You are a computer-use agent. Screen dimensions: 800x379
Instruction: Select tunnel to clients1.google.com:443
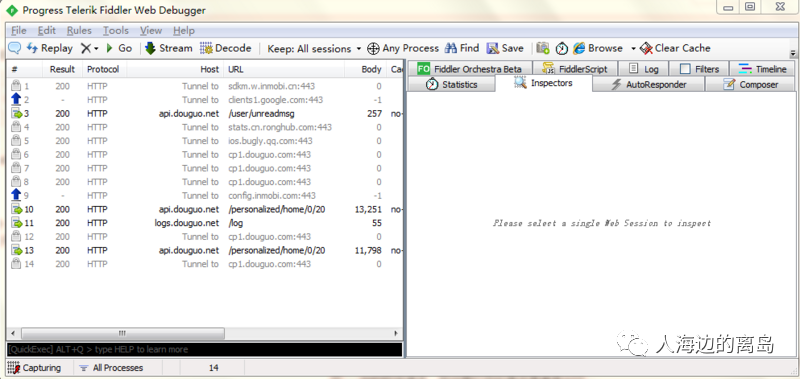205,100
